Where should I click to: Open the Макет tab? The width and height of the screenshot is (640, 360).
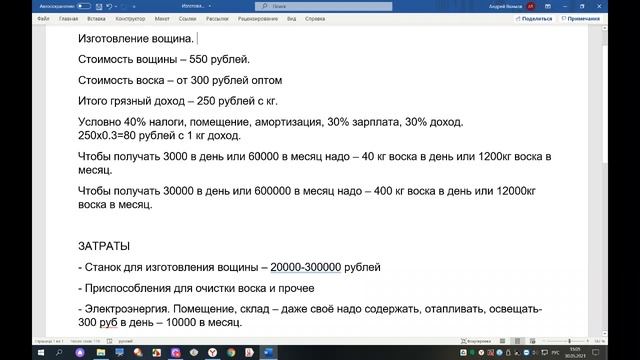pyautogui.click(x=162, y=19)
